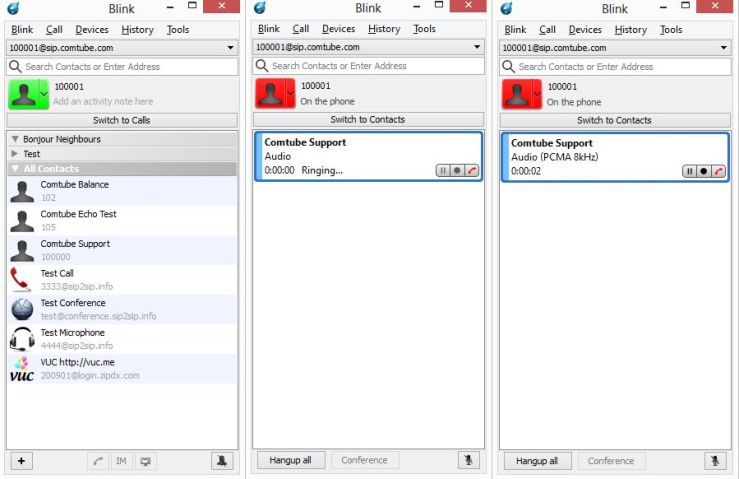This screenshot has width=740, height=479.
Task: Click Hangup all in the right window
Action: click(537, 461)
